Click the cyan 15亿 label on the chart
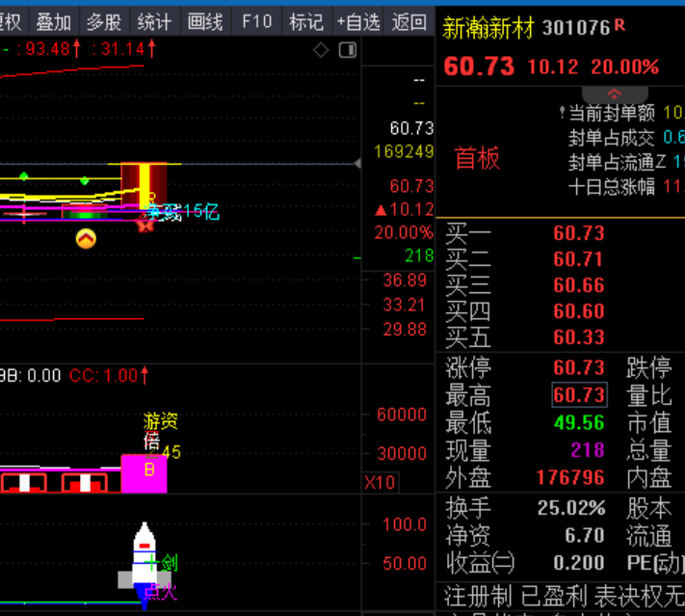Screen dimensions: 685x616 click(201, 212)
